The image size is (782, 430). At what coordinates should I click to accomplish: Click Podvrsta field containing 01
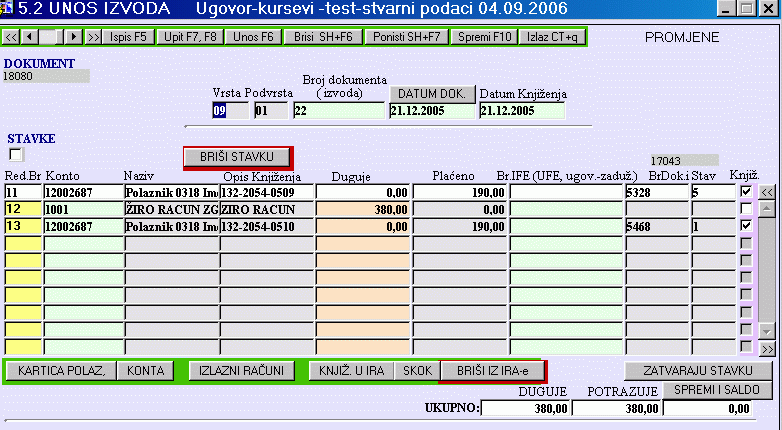click(271, 111)
